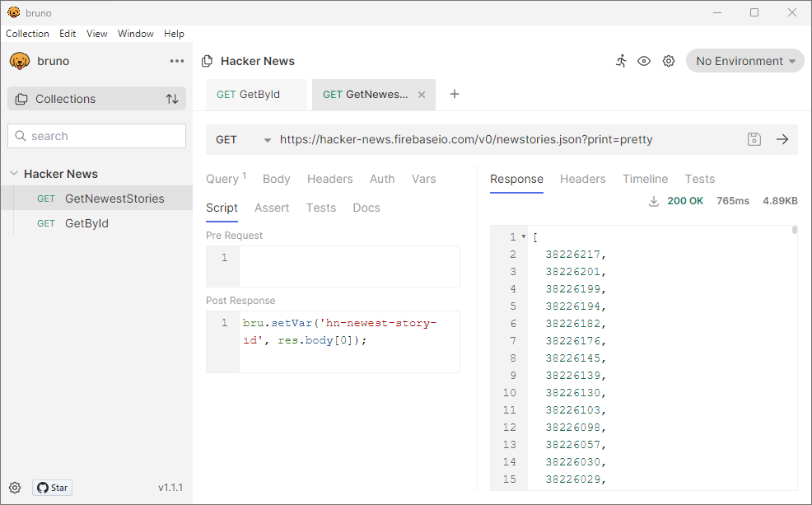This screenshot has width=812, height=505.
Task: Click inside the search field
Action: 96,135
